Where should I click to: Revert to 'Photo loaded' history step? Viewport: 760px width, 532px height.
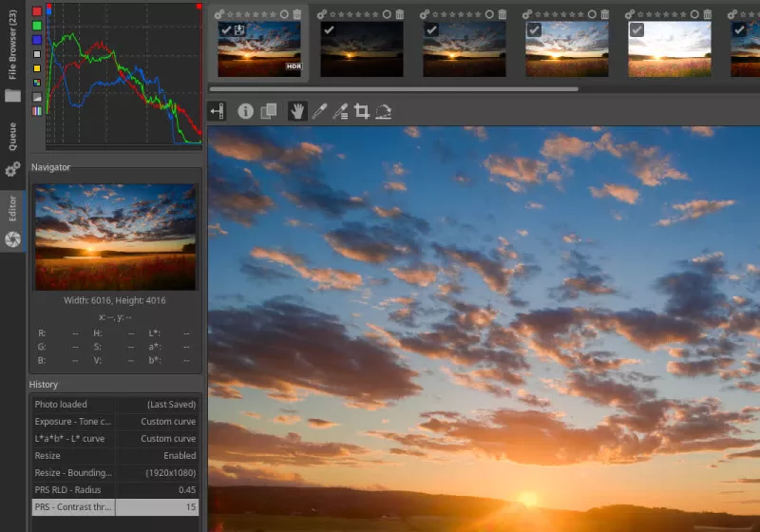(115, 404)
